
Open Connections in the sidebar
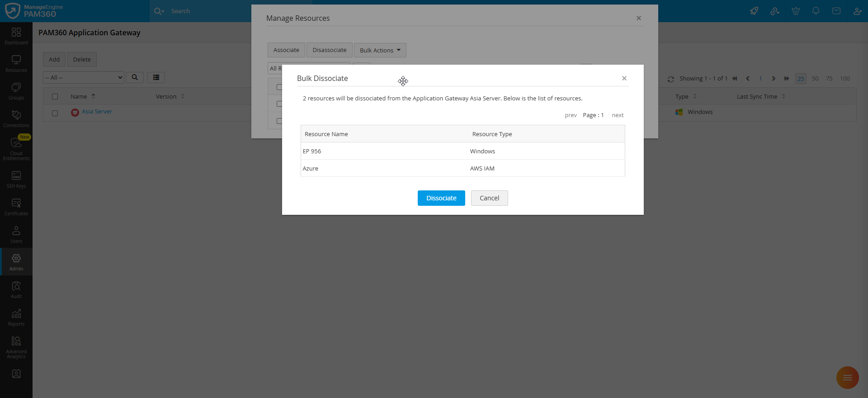pos(16,118)
